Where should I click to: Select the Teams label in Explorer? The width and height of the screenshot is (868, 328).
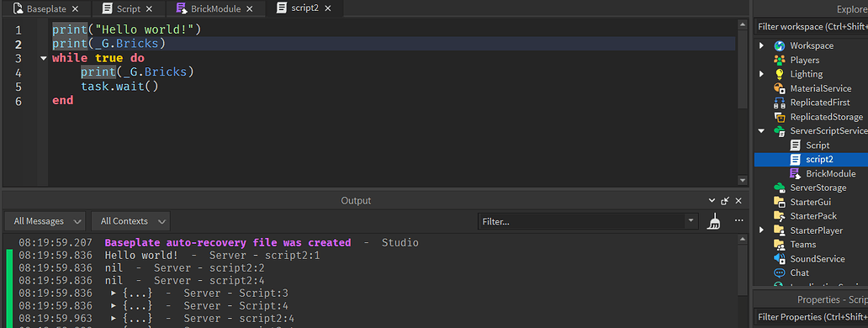point(802,245)
